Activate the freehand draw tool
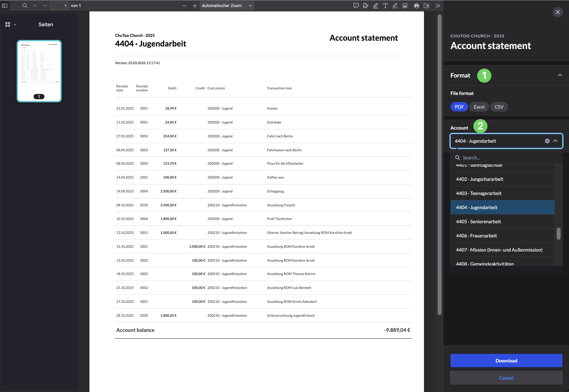This screenshot has width=569, height=392. (x=395, y=6)
